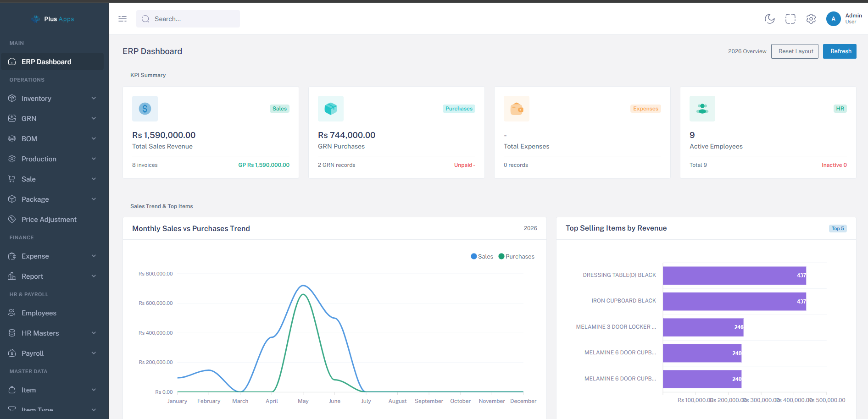The height and width of the screenshot is (419, 868).
Task: Click the IRON CUPBOARD BLACK bar
Action: [734, 301]
